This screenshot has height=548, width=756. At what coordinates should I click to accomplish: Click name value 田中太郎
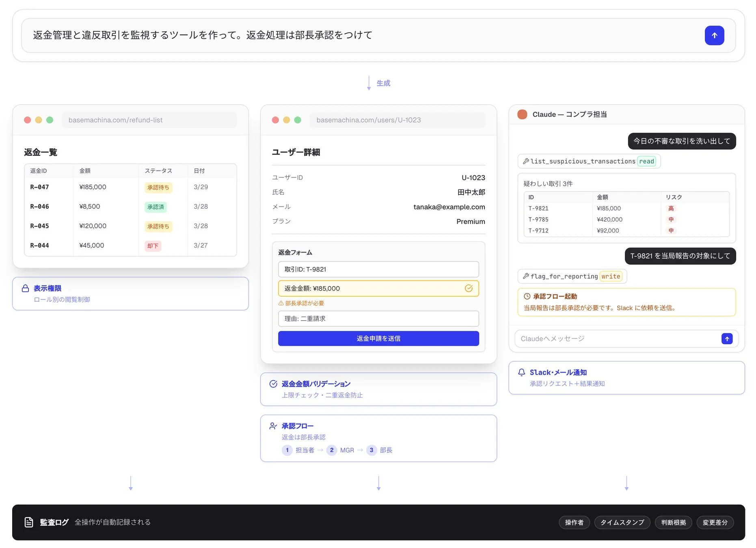[x=471, y=192]
